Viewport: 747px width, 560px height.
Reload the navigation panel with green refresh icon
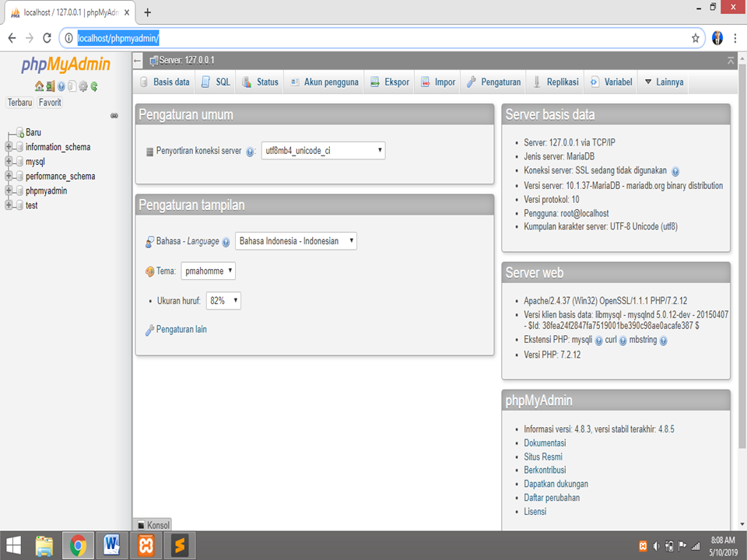coord(94,86)
